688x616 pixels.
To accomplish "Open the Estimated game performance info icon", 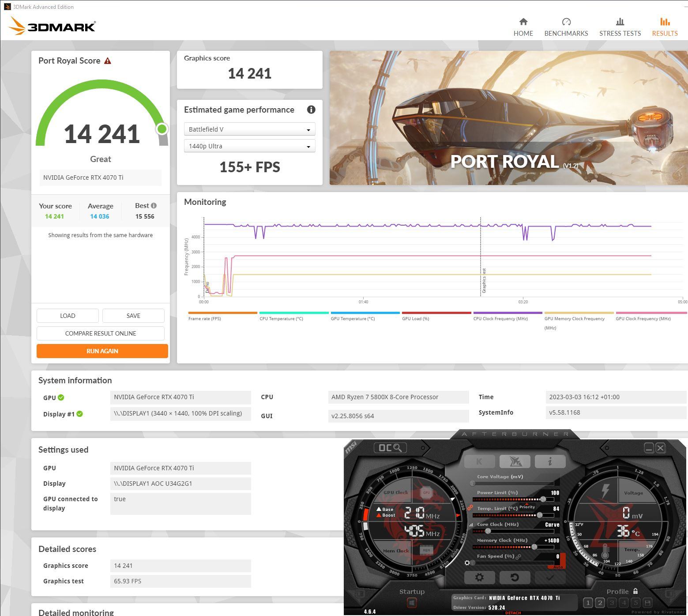I will click(311, 110).
